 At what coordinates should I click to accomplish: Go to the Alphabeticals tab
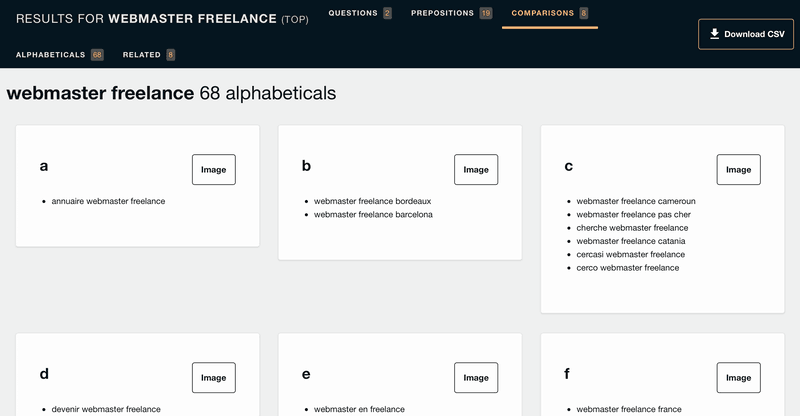tap(60, 55)
